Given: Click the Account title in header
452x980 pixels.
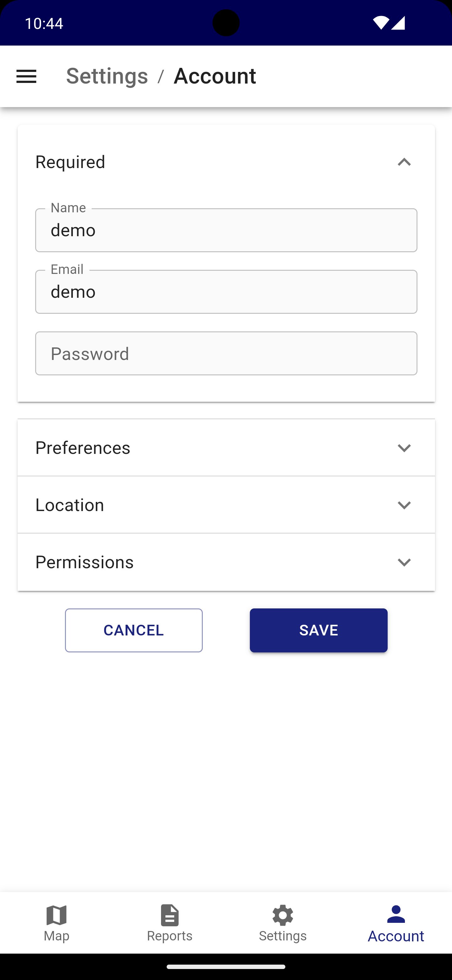Looking at the screenshot, I should 215,76.
